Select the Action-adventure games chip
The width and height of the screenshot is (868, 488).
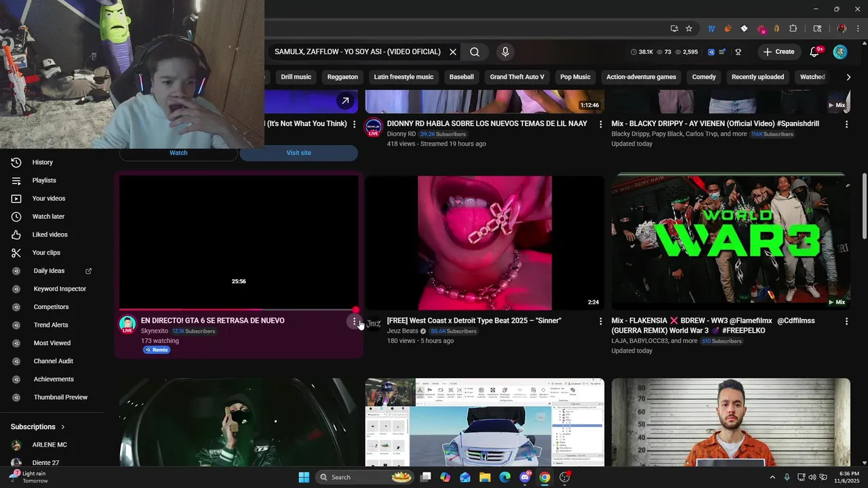[641, 77]
